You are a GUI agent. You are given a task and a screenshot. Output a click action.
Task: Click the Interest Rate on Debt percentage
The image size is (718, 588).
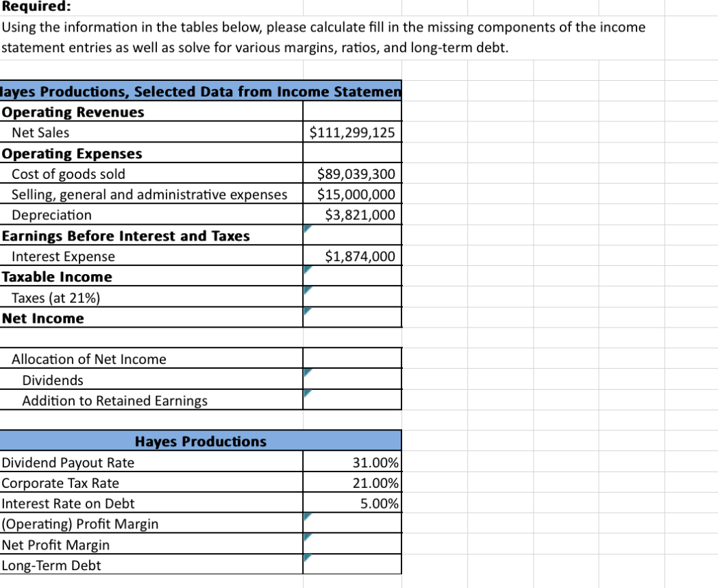352,504
